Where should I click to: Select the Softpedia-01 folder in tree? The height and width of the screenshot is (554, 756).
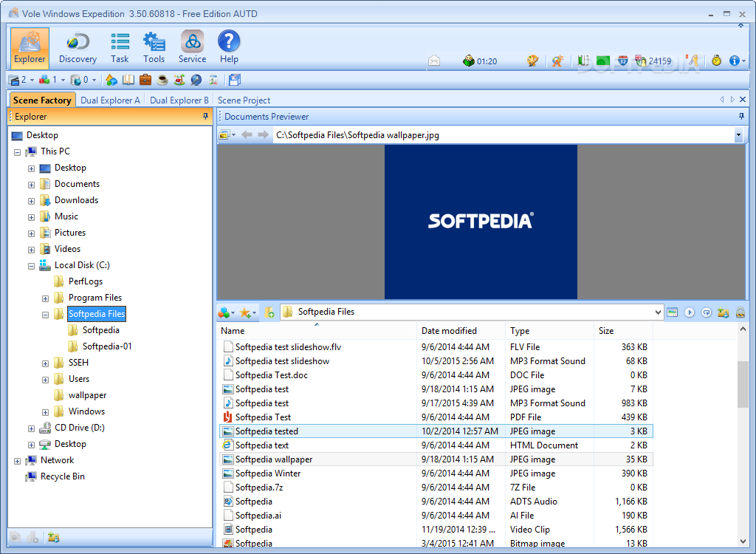[x=106, y=346]
